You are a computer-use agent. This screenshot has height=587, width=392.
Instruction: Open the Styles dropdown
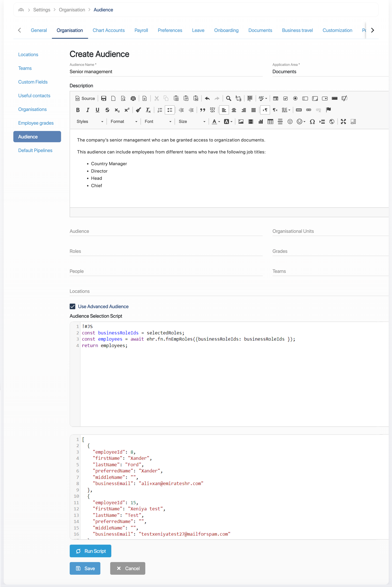(x=90, y=121)
